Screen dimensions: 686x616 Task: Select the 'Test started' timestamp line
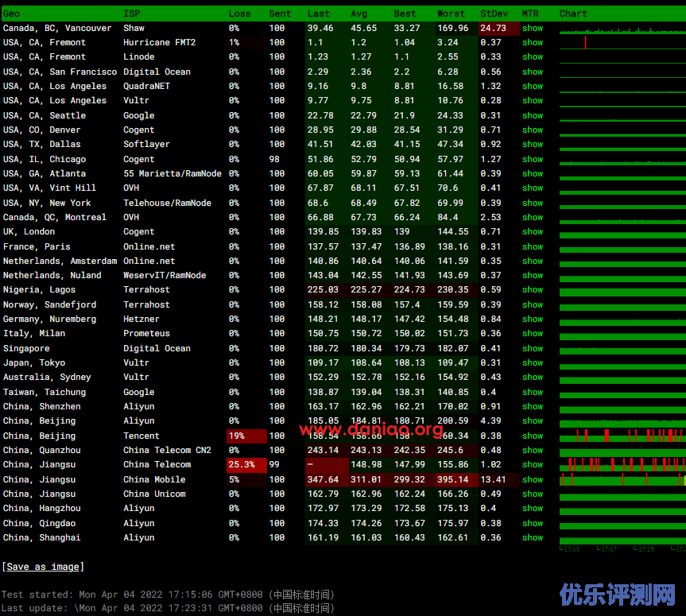168,595
